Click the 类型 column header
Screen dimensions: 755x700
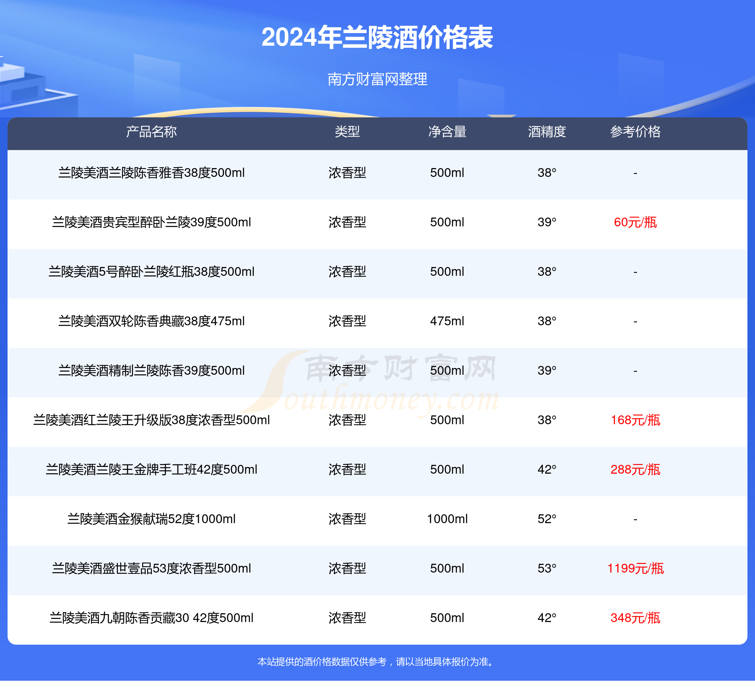[347, 132]
